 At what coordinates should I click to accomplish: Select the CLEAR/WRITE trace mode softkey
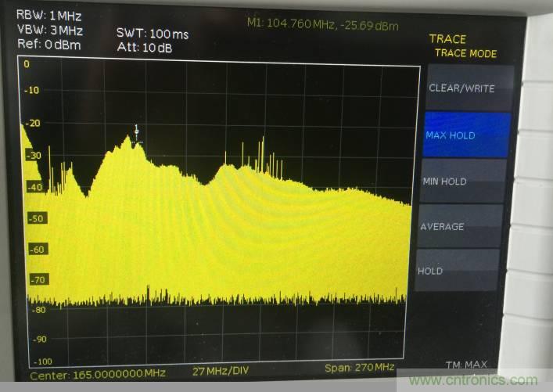pyautogui.click(x=461, y=88)
